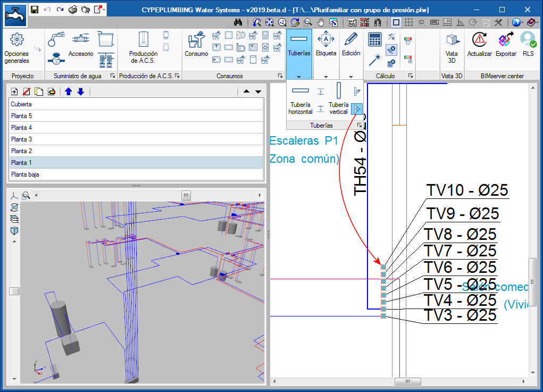Insert a pressure pump group
The image size is (543, 392).
tap(106, 60)
